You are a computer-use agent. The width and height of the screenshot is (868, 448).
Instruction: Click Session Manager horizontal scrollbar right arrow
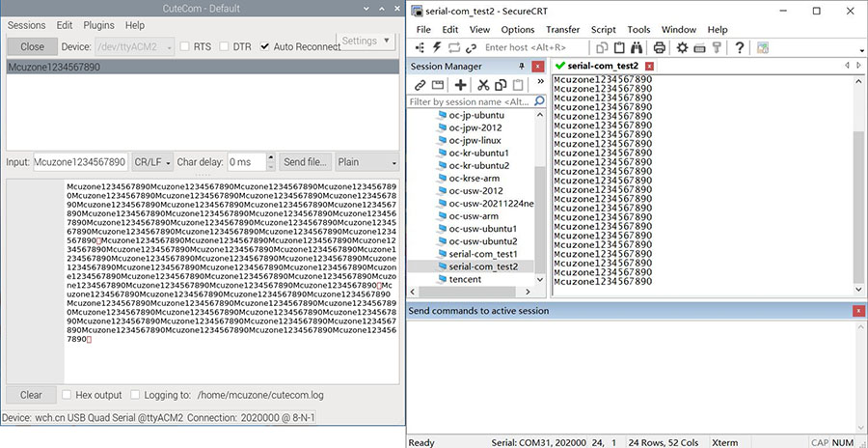[x=528, y=292]
